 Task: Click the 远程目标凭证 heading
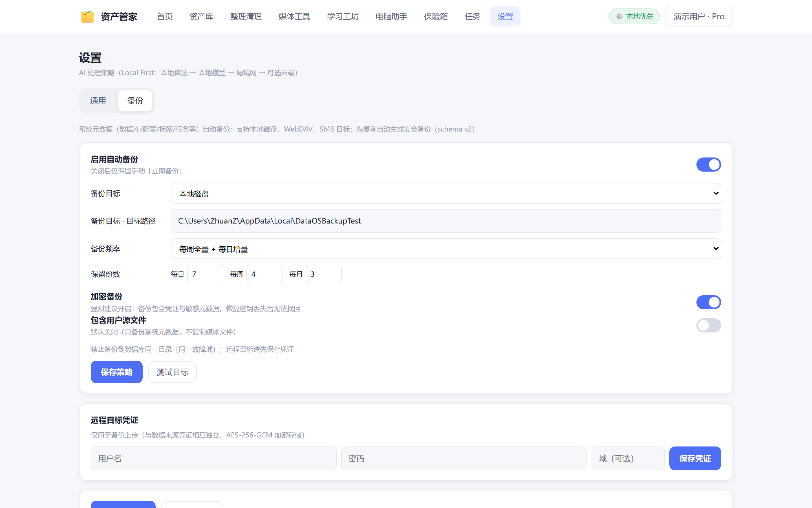click(114, 420)
